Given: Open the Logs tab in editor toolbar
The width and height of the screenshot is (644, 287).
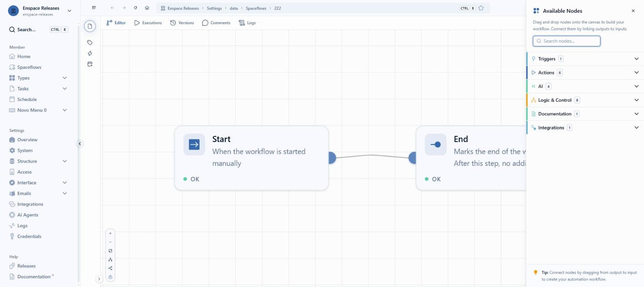Looking at the screenshot, I should (247, 23).
